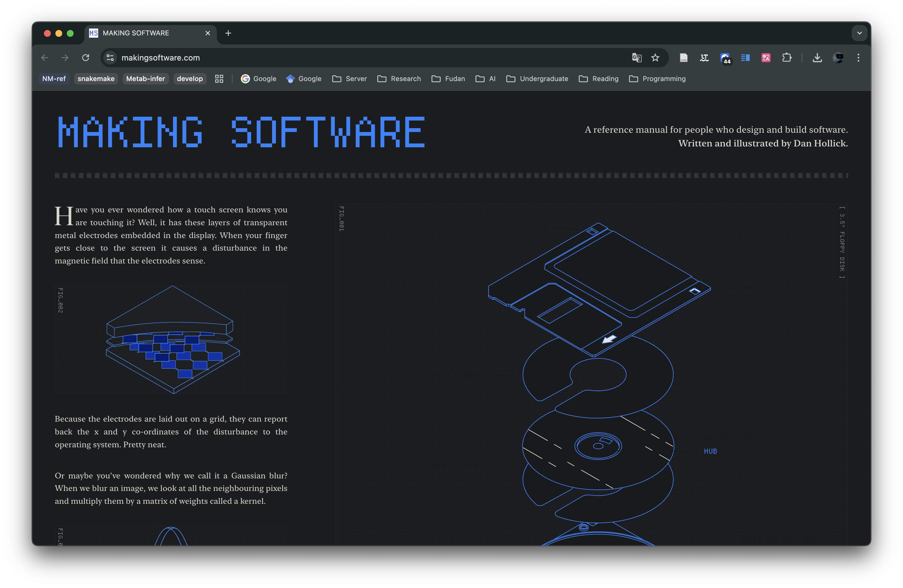Click the MAKING SOFTWARE page title
The width and height of the screenshot is (903, 588).
pyautogui.click(x=241, y=132)
